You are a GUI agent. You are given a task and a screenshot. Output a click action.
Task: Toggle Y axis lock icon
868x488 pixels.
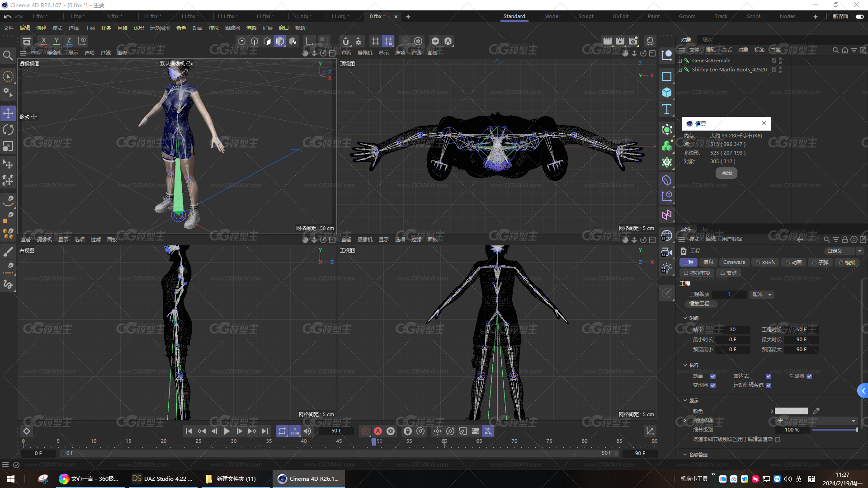tap(56, 41)
